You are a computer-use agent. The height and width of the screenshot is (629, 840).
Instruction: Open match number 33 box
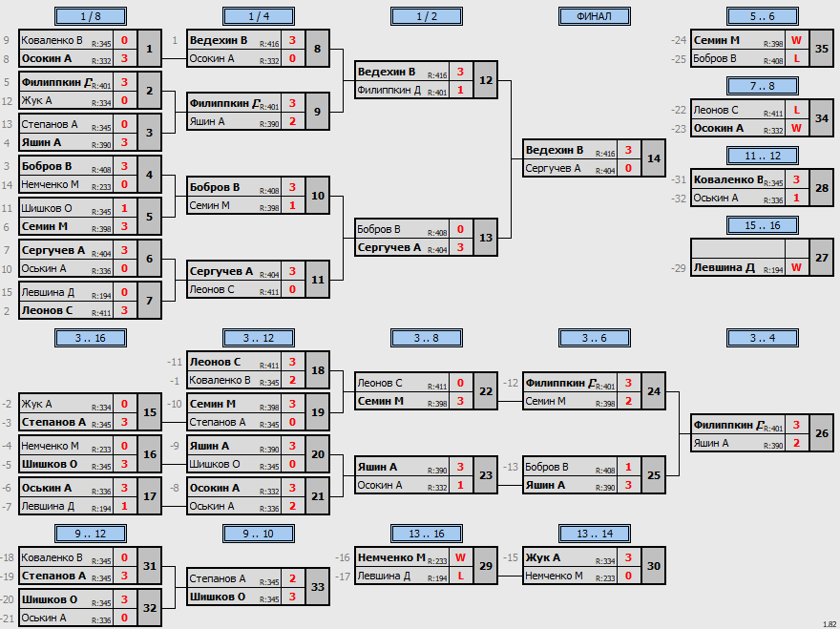point(318,587)
